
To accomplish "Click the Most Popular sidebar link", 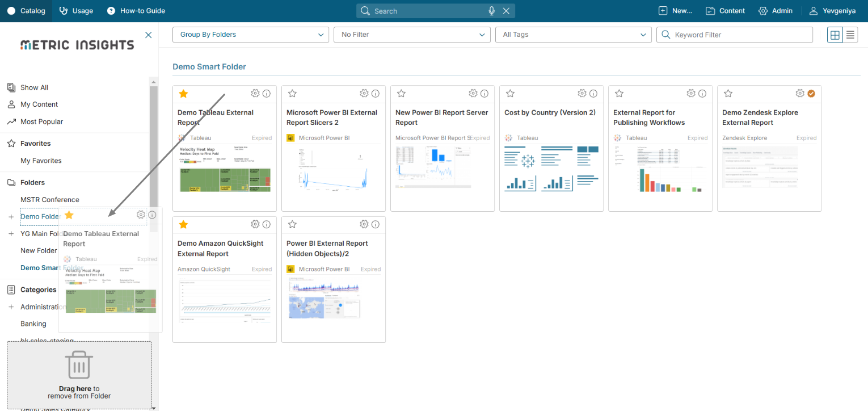I will (41, 121).
